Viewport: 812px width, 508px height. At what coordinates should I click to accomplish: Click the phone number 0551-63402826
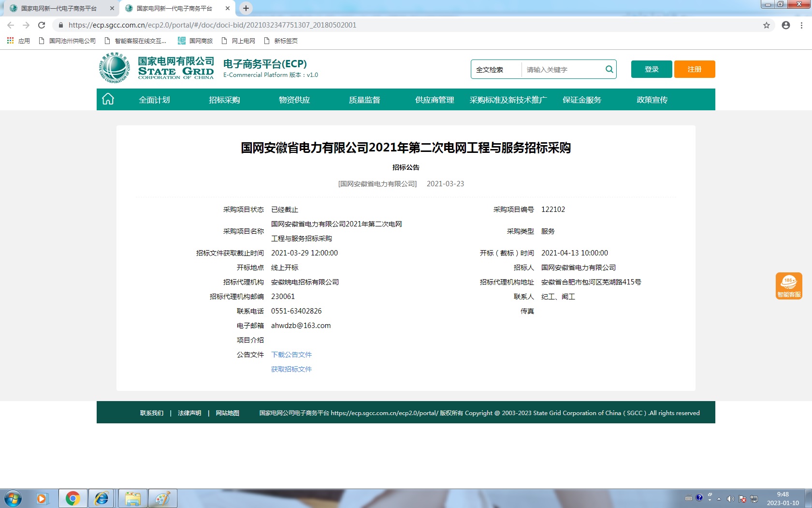[296, 311]
